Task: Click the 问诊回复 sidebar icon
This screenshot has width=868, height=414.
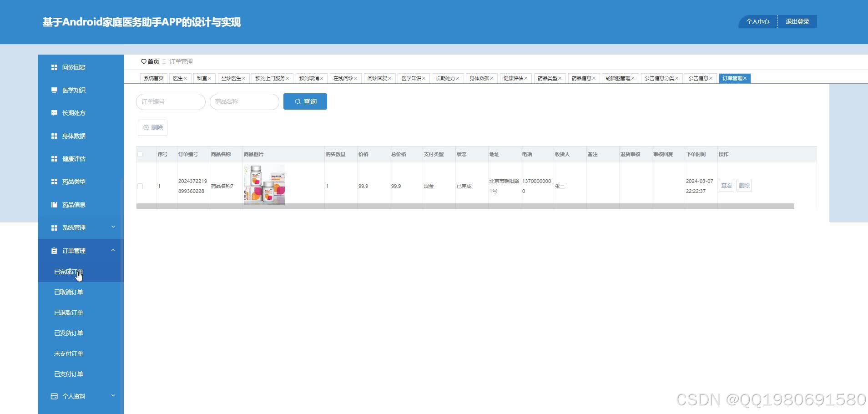Action: [54, 67]
